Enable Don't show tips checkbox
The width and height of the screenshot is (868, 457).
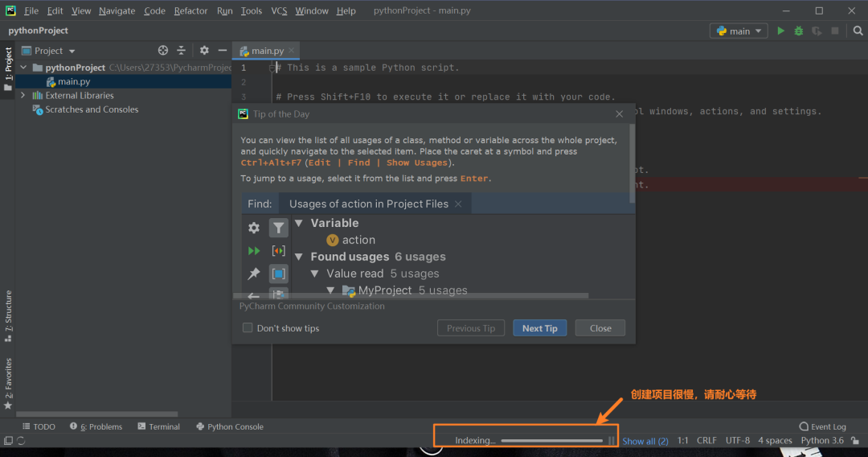pos(248,328)
